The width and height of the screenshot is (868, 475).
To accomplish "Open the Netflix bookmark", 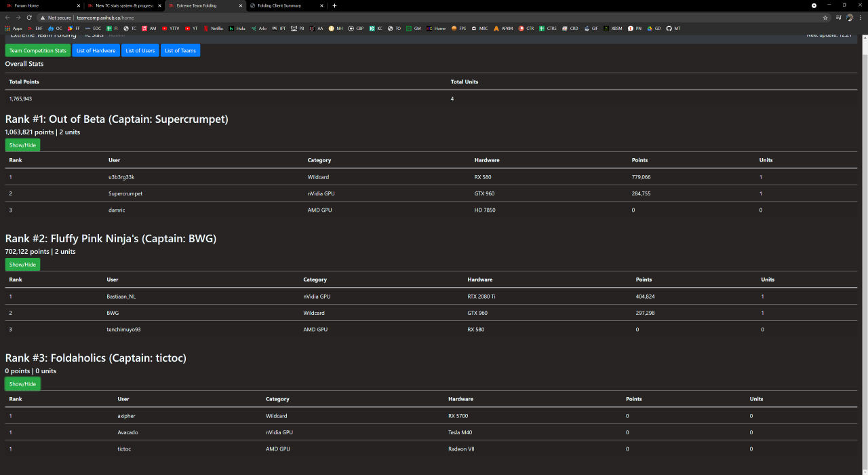I will coord(213,28).
